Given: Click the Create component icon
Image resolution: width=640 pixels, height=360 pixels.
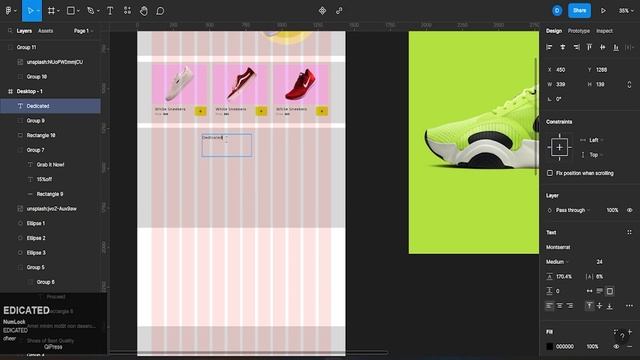Looking at the screenshot, I should (x=322, y=11).
